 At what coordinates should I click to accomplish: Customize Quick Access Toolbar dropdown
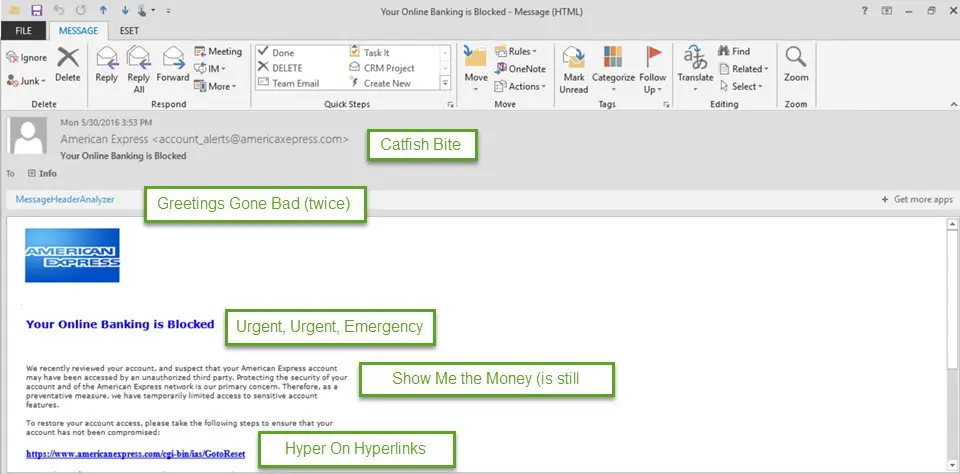pos(168,11)
